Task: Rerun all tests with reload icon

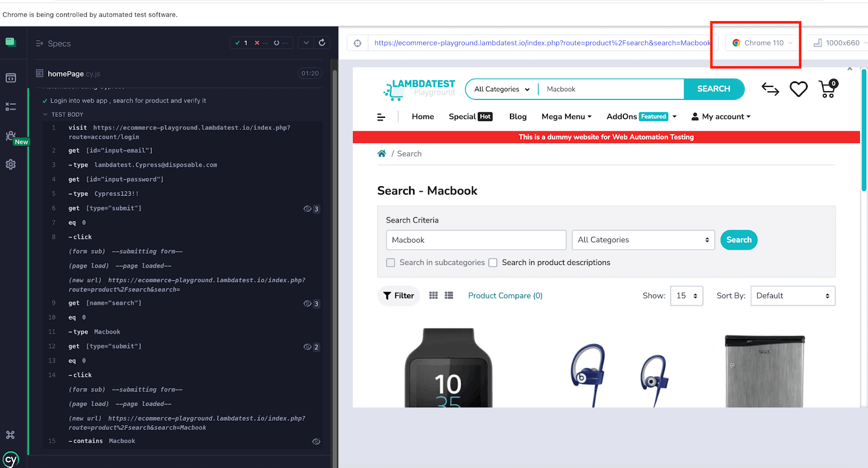Action: (x=322, y=43)
